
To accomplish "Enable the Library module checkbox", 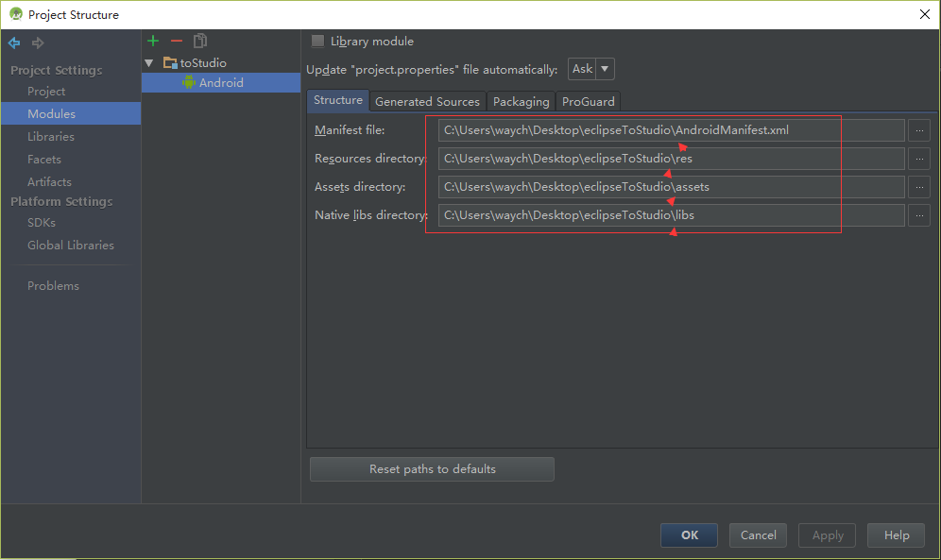I will 317,41.
